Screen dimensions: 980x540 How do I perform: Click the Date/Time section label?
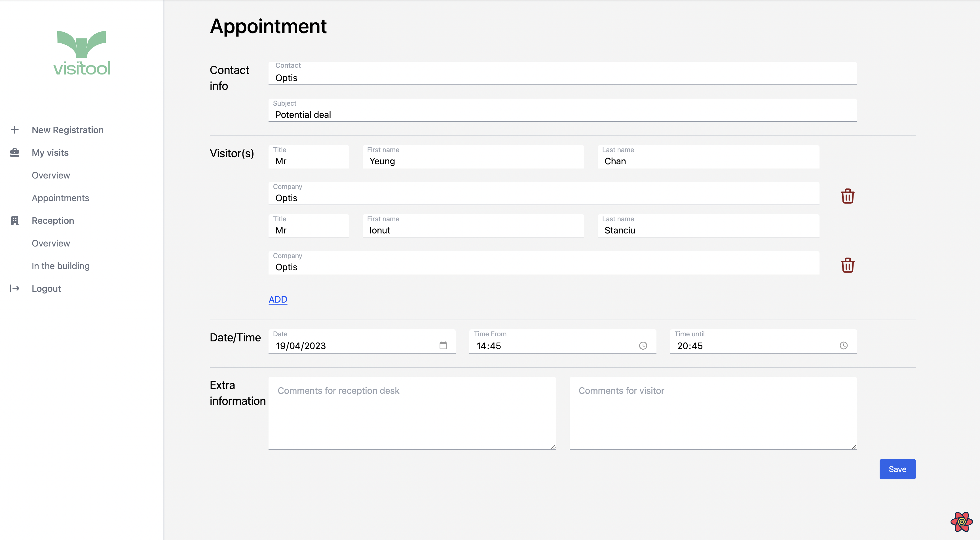tap(235, 337)
